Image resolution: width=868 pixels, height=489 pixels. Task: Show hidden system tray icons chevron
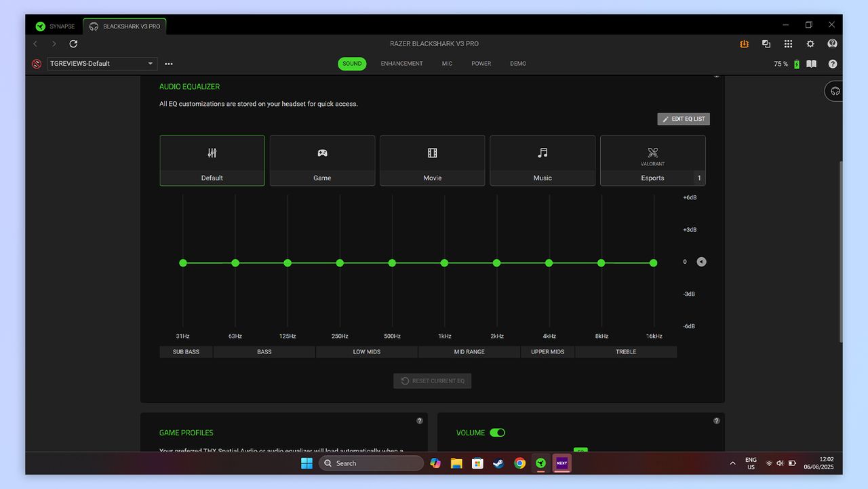pyautogui.click(x=732, y=463)
